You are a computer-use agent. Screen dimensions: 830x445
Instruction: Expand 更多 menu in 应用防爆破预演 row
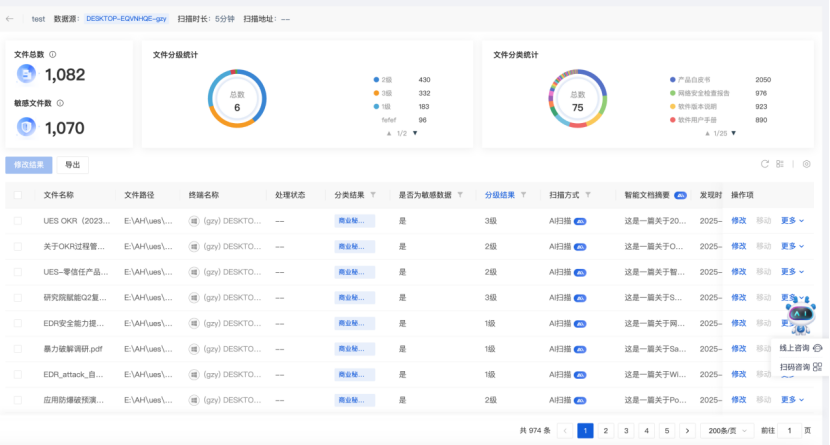coord(792,399)
